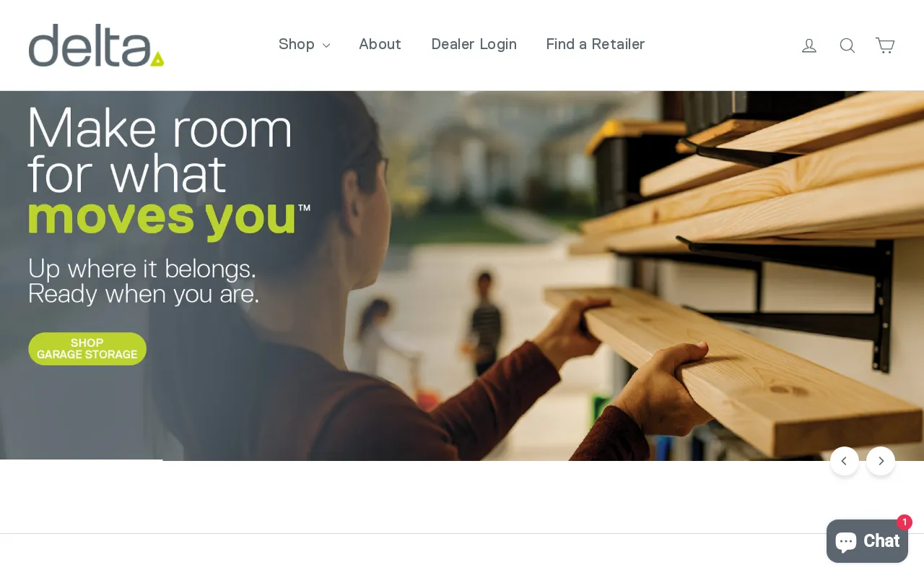Screen dimensions: 924x578
Task: Open the search magnifier icon
Action: click(847, 46)
